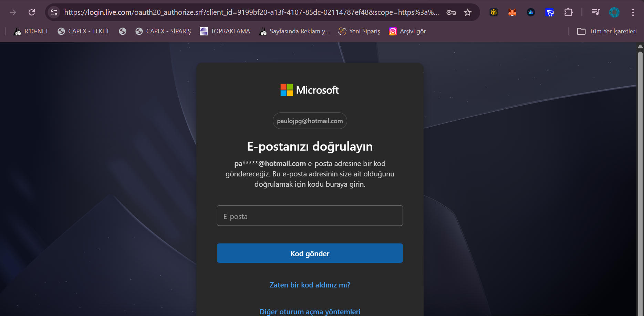Viewport: 644px width, 316px height.
Task: Open the Sayfasında Reklam bookmark
Action: (294, 31)
